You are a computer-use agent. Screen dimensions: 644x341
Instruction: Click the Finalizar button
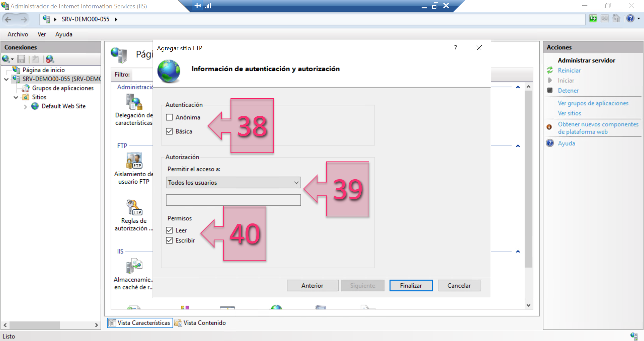[411, 285]
